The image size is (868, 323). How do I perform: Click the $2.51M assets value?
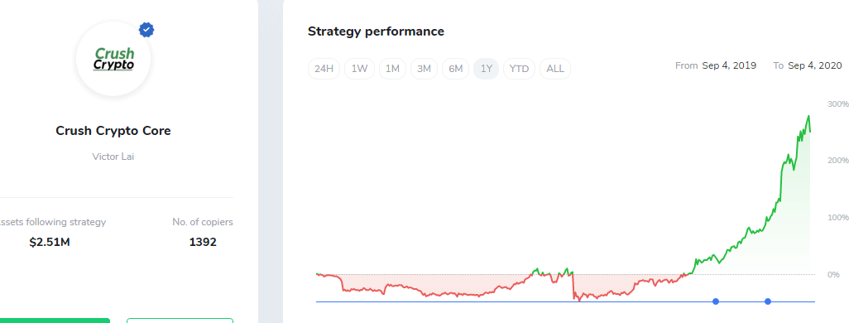point(50,242)
